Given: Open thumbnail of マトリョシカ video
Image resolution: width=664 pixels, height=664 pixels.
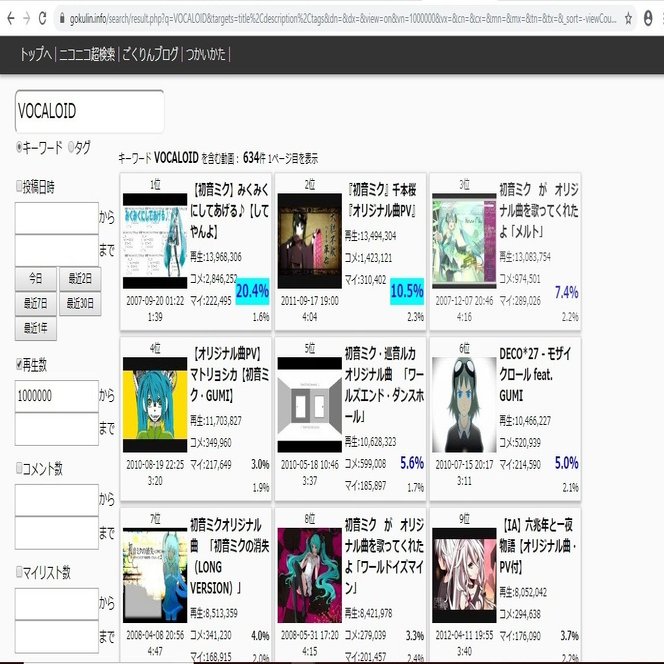Looking at the screenshot, I should [x=155, y=405].
